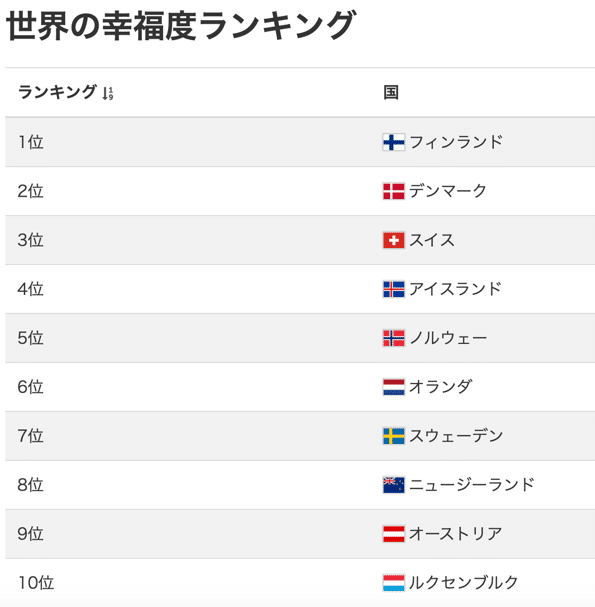Click the Sweden flag icon
Viewport: 595px width, 607px height.
tap(393, 436)
